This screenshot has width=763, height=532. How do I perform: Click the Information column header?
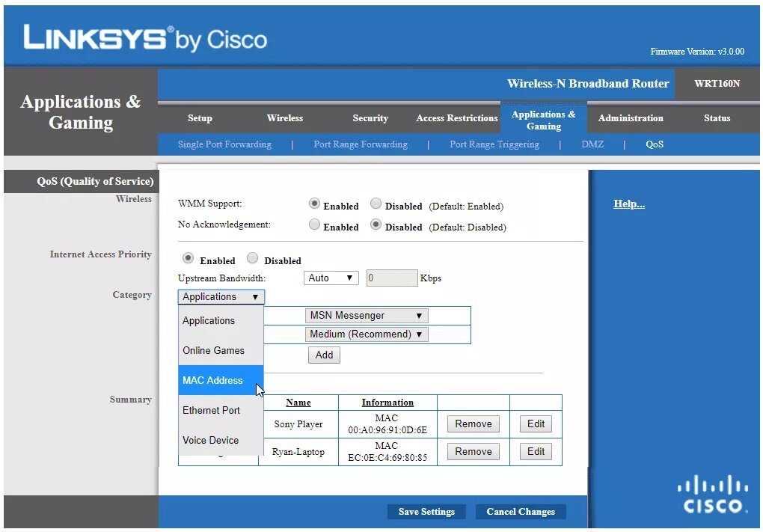387,403
